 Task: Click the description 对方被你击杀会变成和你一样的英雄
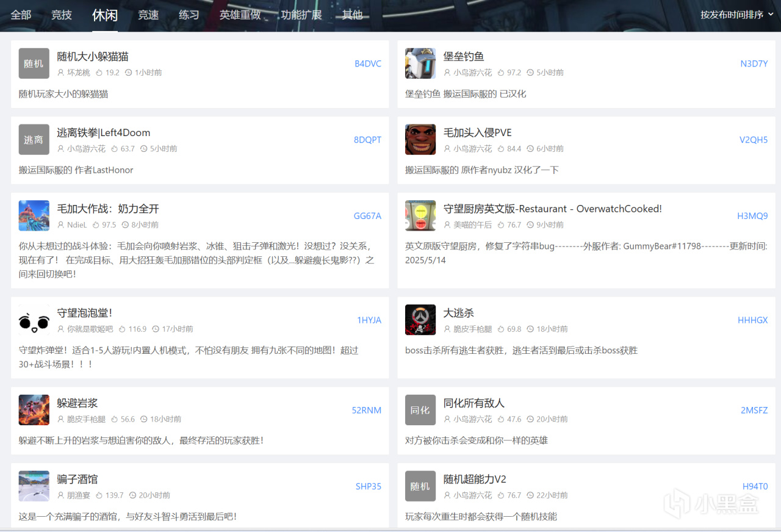[477, 440]
